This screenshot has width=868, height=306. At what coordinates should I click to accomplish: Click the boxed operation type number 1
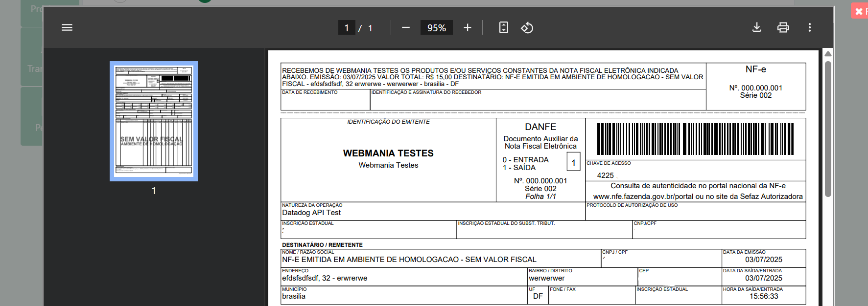tap(573, 162)
